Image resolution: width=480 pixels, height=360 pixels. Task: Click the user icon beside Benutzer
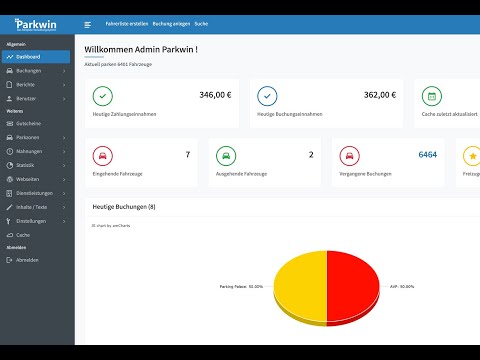click(x=10, y=99)
